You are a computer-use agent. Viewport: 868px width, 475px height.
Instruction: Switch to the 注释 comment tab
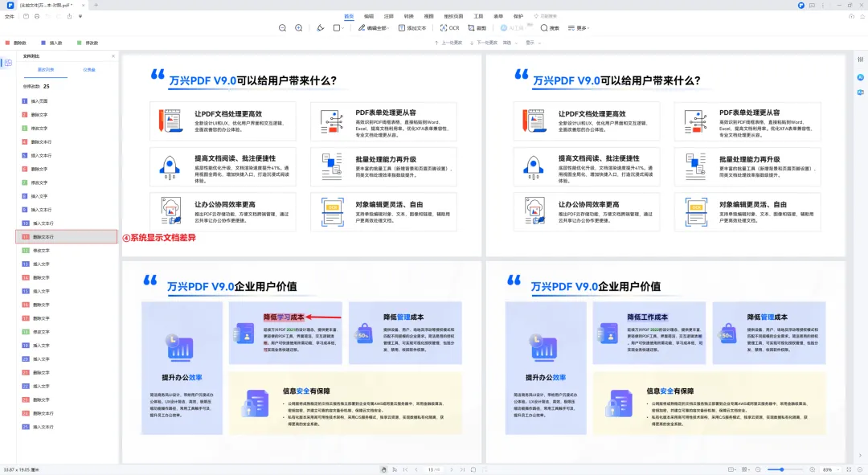[389, 16]
